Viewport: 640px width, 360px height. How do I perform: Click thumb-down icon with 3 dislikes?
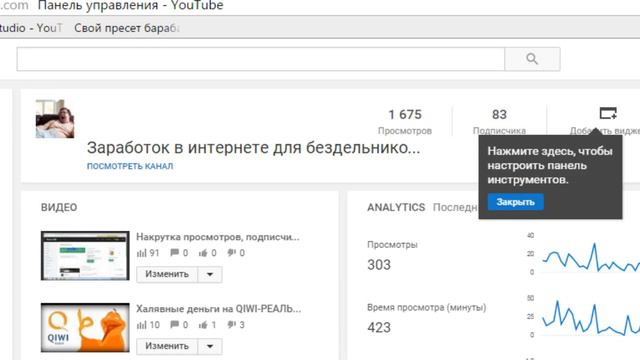click(x=232, y=325)
